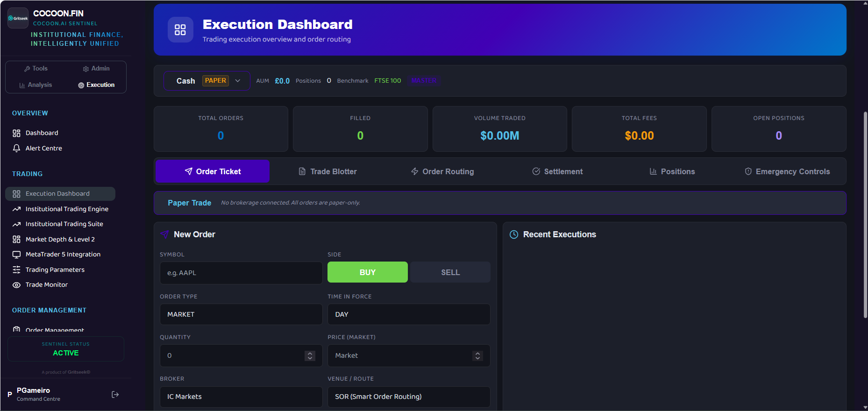Click the Filled stat card
The image size is (868, 411).
coord(360,129)
